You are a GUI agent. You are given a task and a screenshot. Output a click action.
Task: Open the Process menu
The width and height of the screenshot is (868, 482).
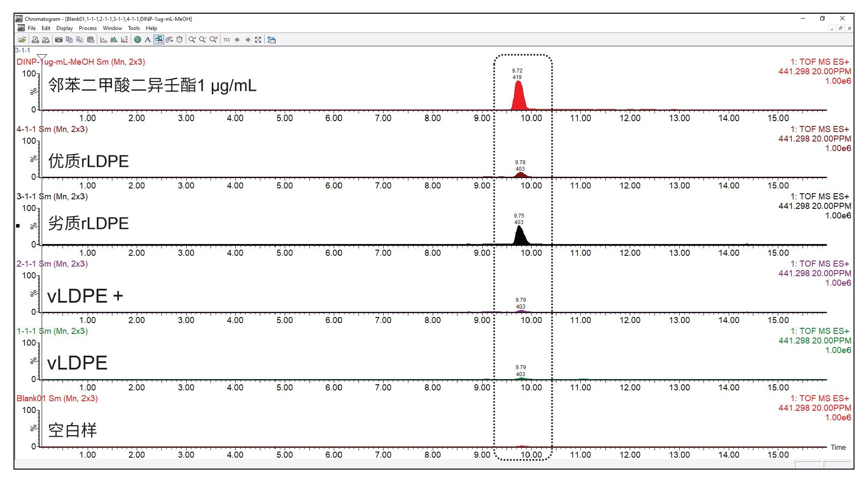[x=88, y=28]
